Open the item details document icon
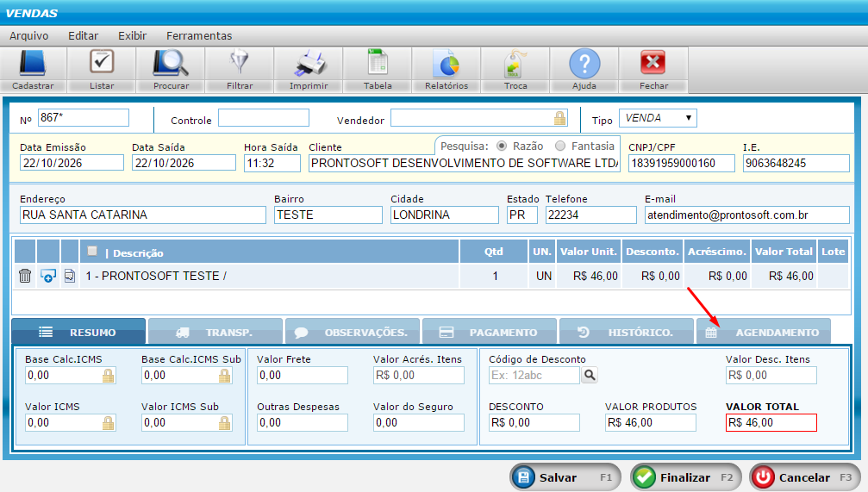Screen dimensions: 868x492 tap(69, 276)
